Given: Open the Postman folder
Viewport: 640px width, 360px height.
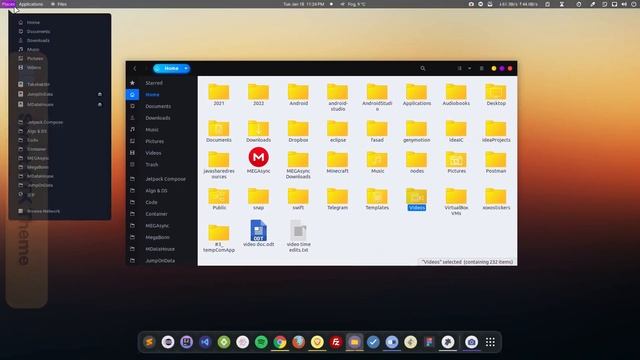Looking at the screenshot, I should (496, 160).
